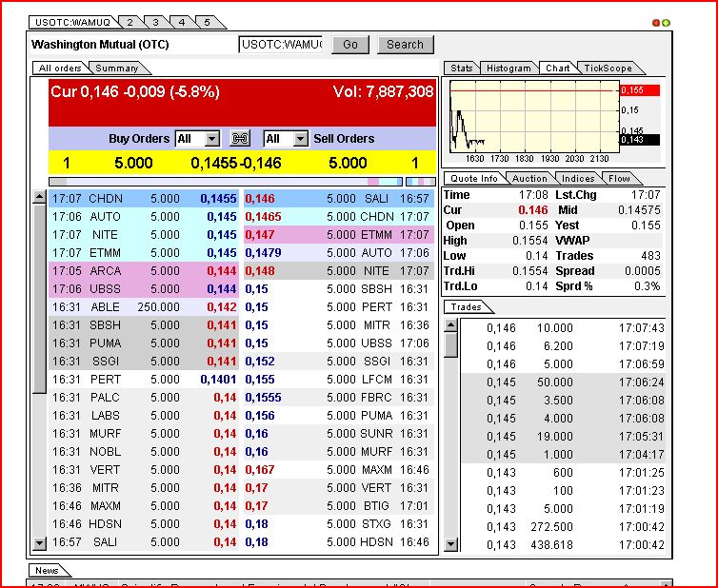718x588 pixels.
Task: Click the Trades list scroll down arrow
Action: pyautogui.click(x=451, y=544)
